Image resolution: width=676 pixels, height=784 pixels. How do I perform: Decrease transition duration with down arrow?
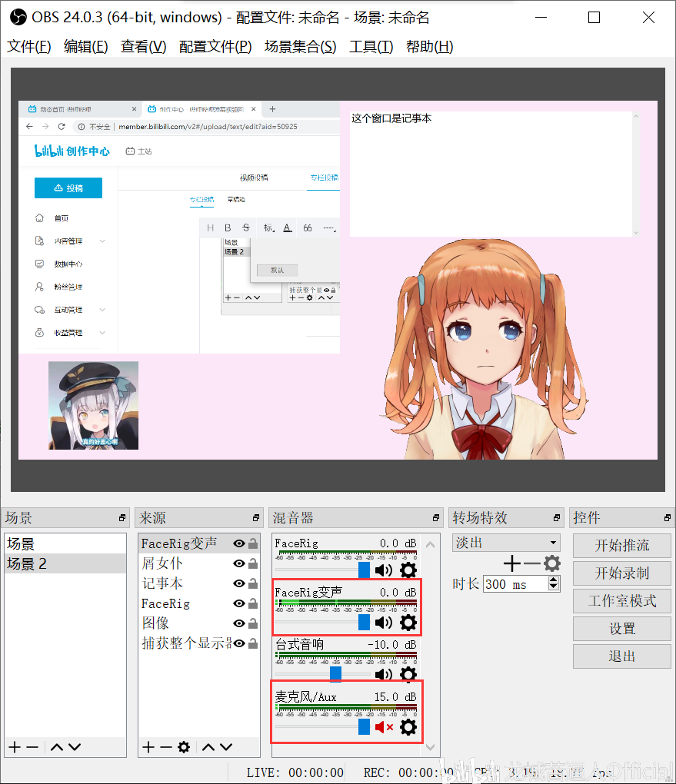pos(554,587)
